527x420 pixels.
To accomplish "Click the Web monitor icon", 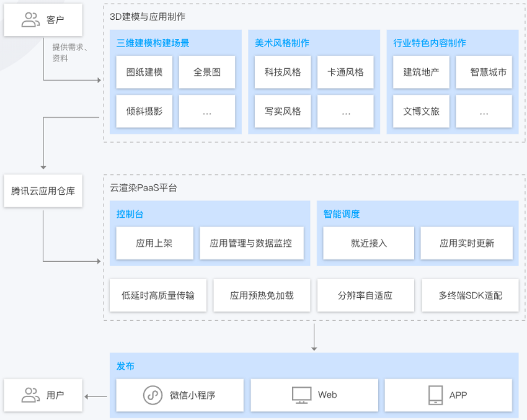I will (x=301, y=395).
